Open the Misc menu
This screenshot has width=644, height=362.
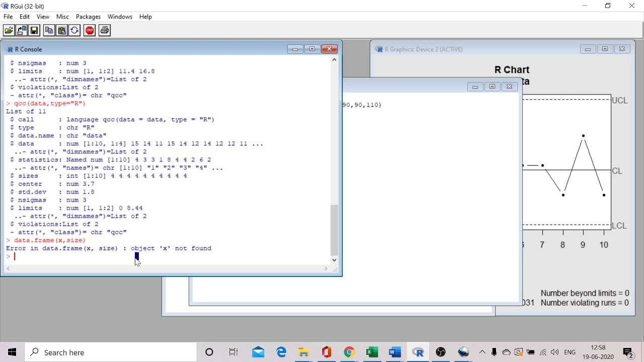(62, 17)
